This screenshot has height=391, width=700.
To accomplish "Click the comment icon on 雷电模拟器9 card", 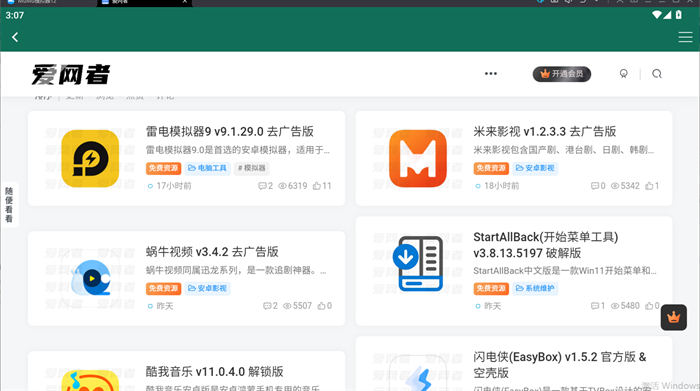I will [262, 186].
